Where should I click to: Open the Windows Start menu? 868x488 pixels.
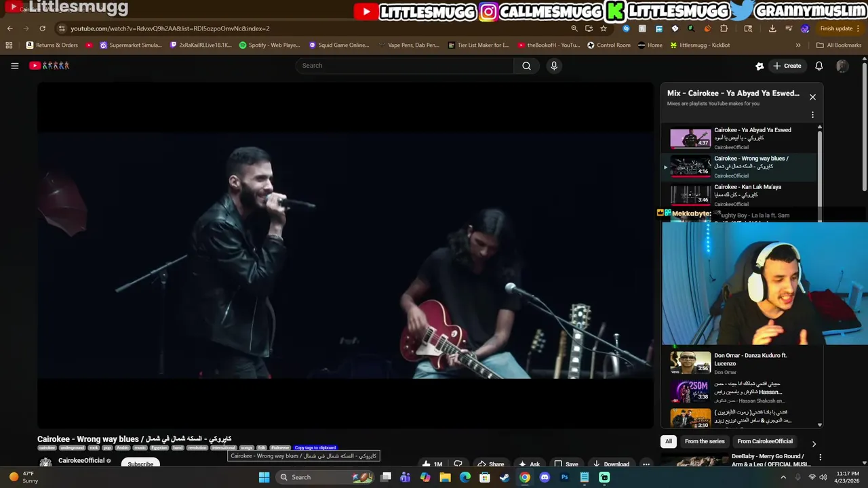[x=264, y=477]
